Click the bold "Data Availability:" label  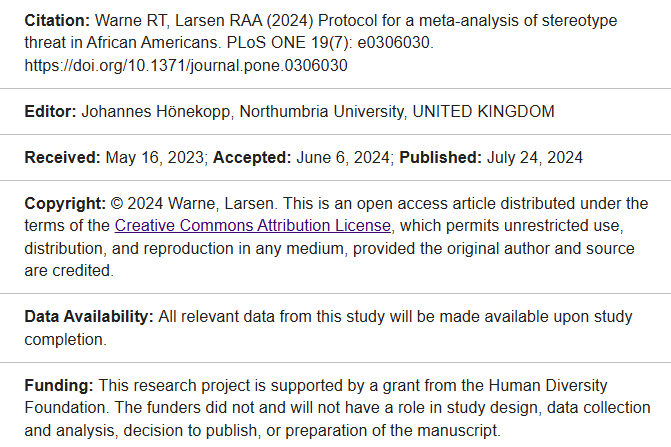[x=89, y=317]
